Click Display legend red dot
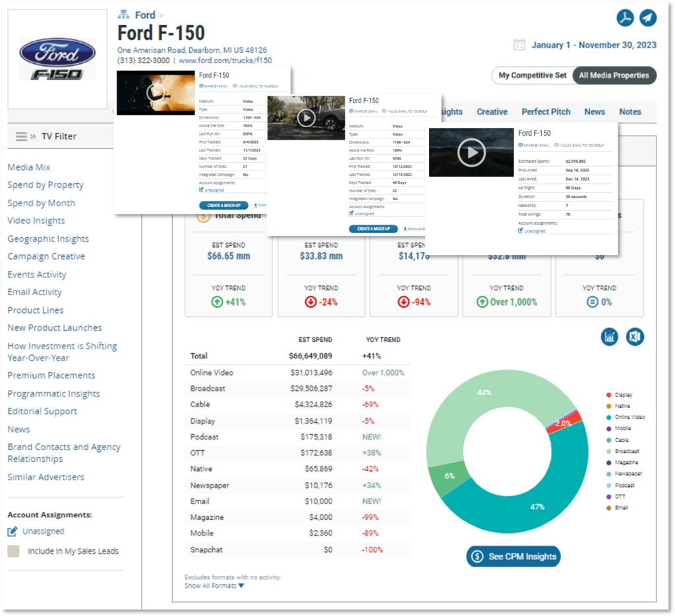 point(608,395)
